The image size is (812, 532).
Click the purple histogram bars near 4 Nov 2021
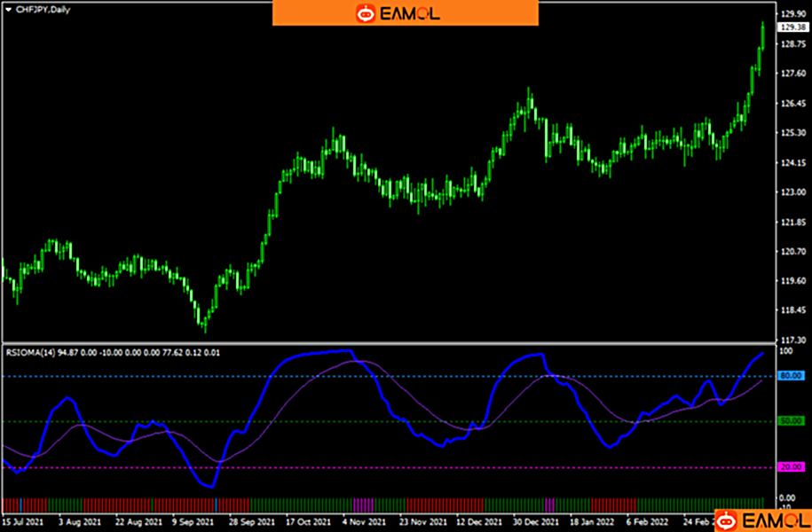pos(363,505)
